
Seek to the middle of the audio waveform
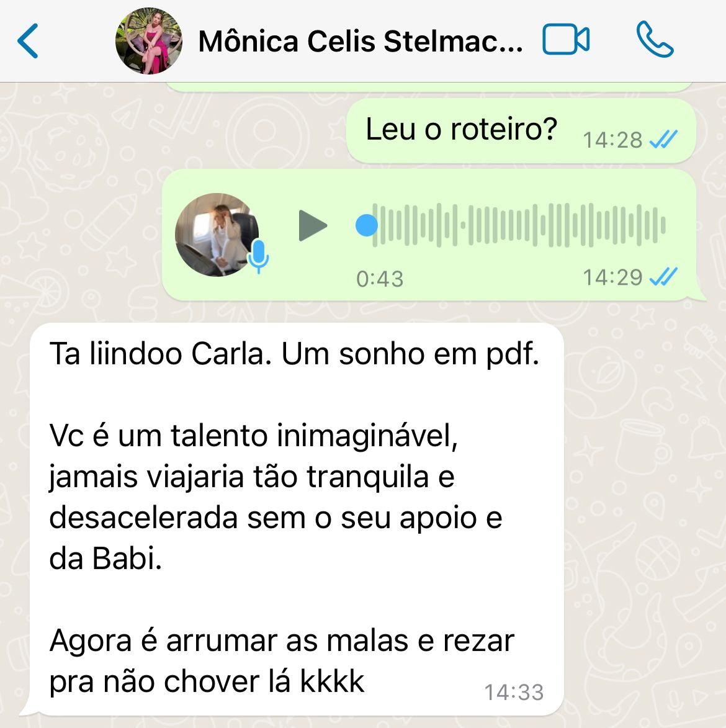tap(519, 225)
